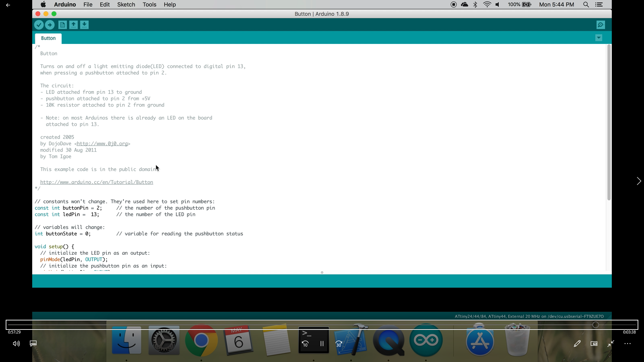Exit fullscreen with the shrink arrows icon

611,344
